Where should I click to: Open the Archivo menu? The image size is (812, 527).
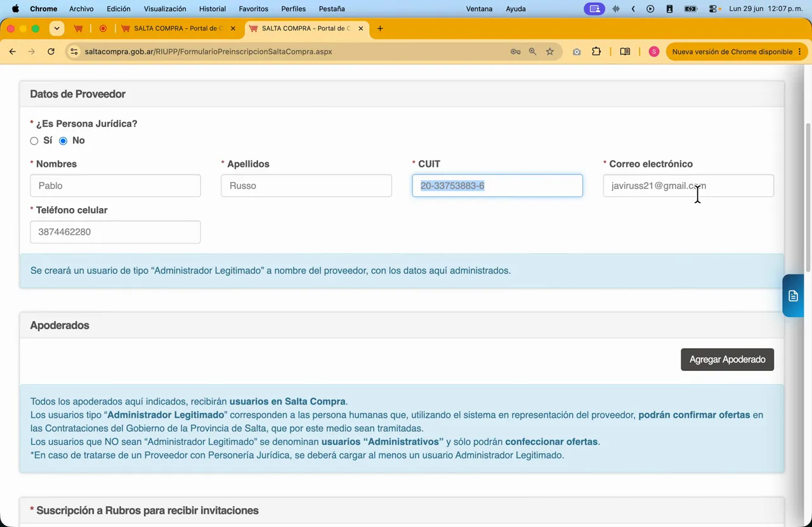[x=81, y=9]
